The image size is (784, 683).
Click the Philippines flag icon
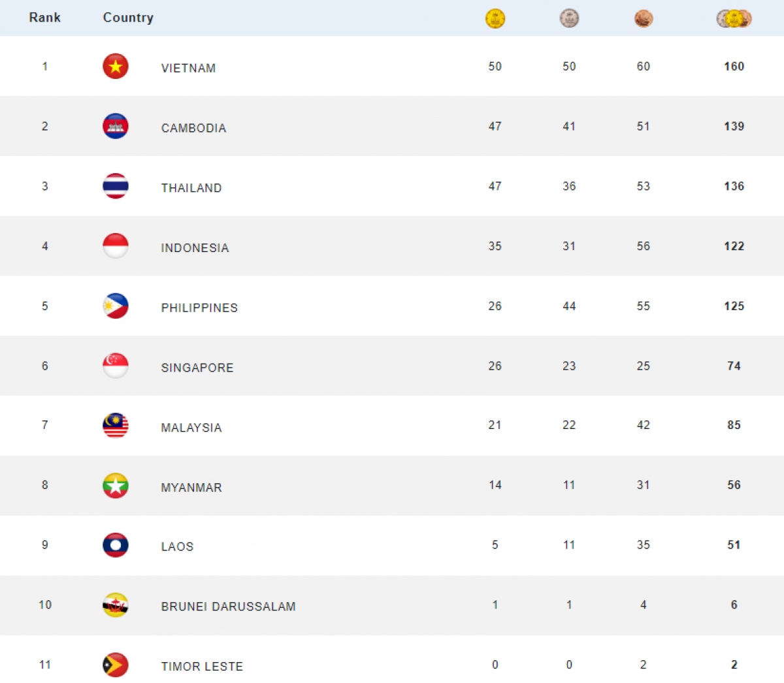coord(116,306)
